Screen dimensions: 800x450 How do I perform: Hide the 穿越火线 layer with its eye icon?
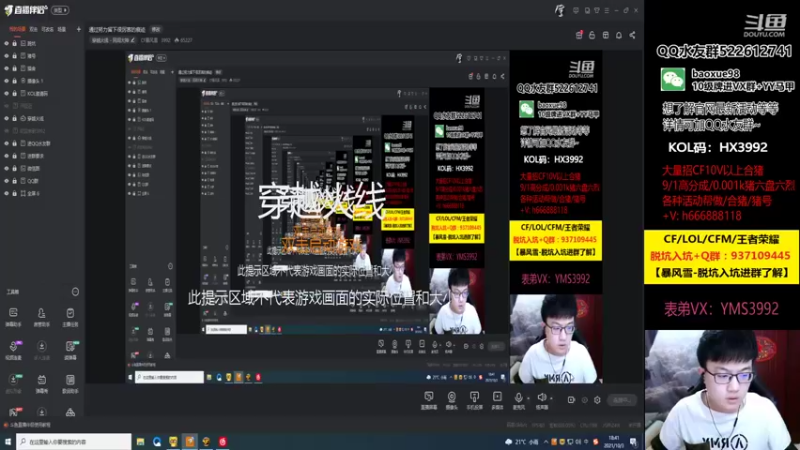pyautogui.click(x=6, y=118)
